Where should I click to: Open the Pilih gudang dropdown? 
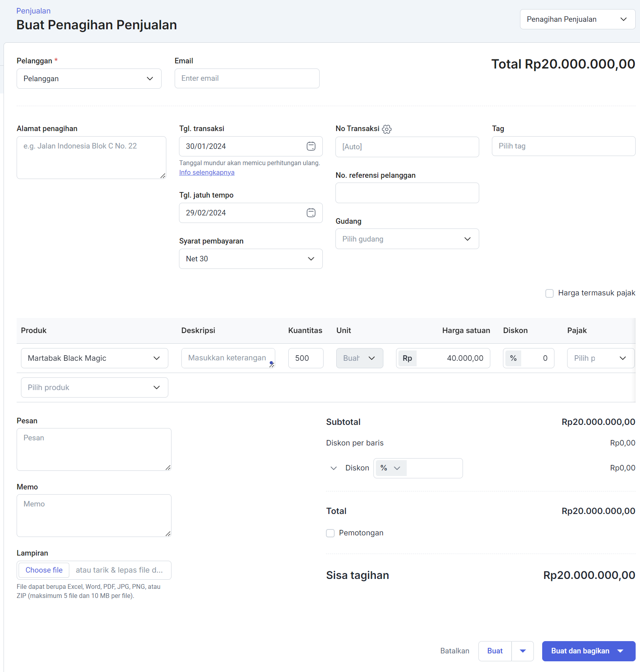[x=407, y=239]
